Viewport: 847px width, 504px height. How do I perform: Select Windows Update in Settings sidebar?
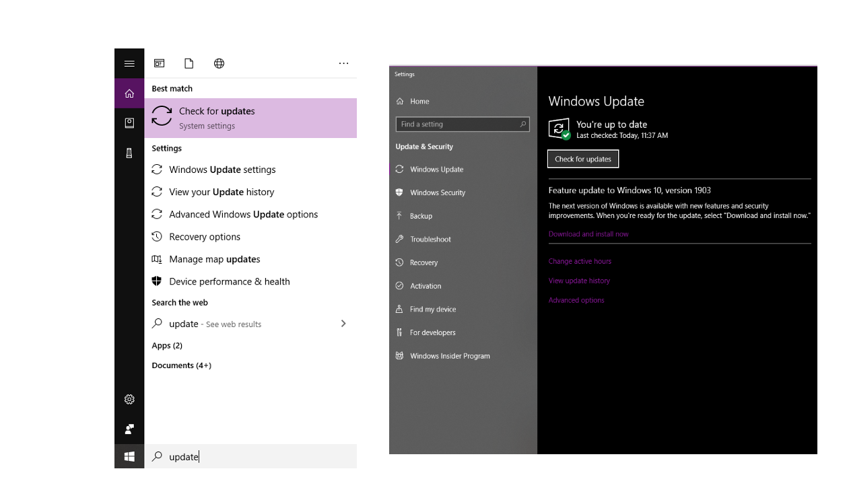(463, 170)
